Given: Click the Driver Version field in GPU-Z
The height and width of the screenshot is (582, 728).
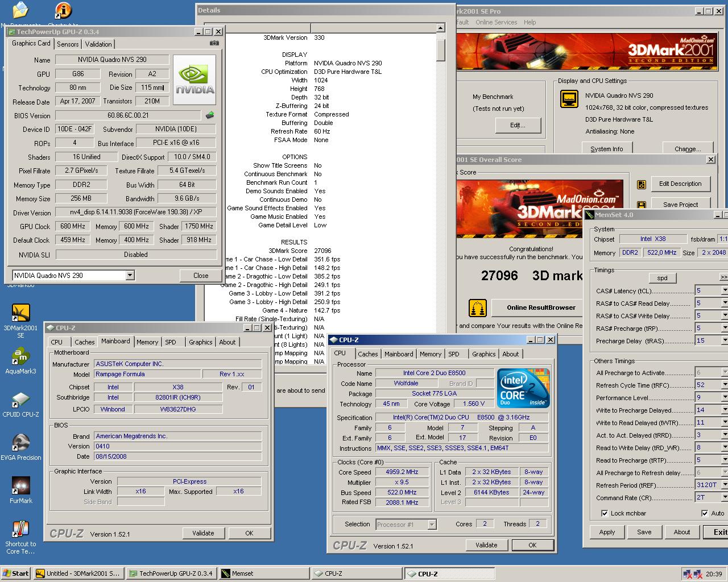Looking at the screenshot, I should (135, 212).
